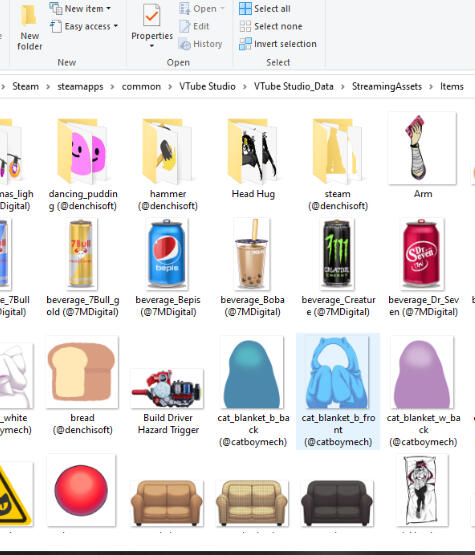The height and width of the screenshot is (555, 475).
Task: Select cat_blanket_b_back image
Action: click(252, 372)
